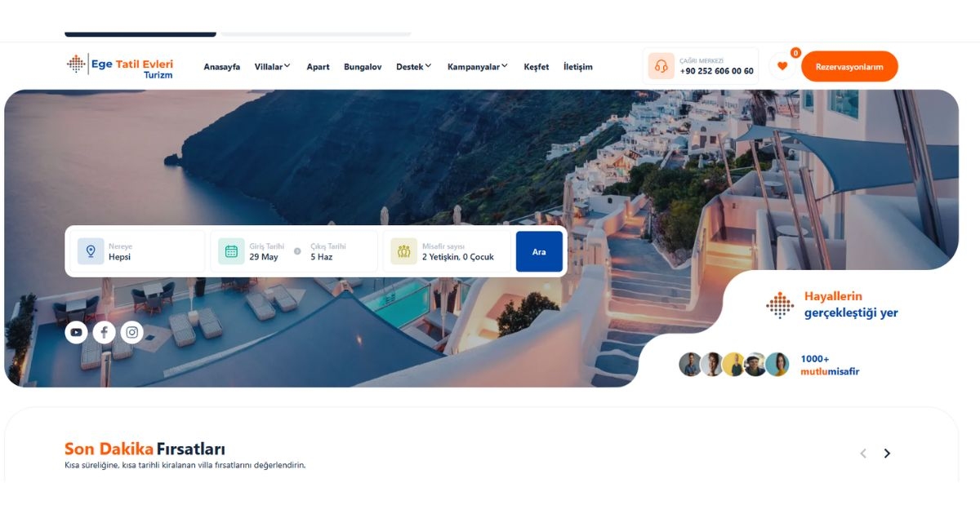
Task: Open the Bungalov menu item
Action: pyautogui.click(x=363, y=67)
